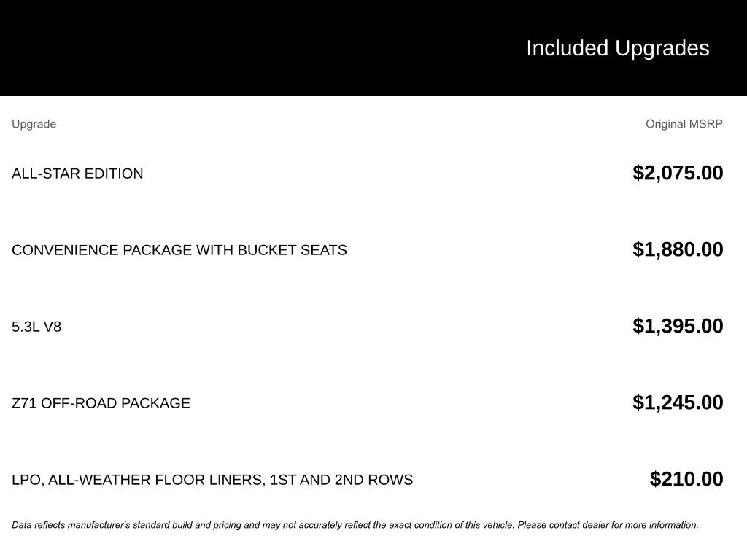Screen dimensions: 747x560
Task: Click the ALL-STAR EDITION upgrade name
Action: click(77, 174)
